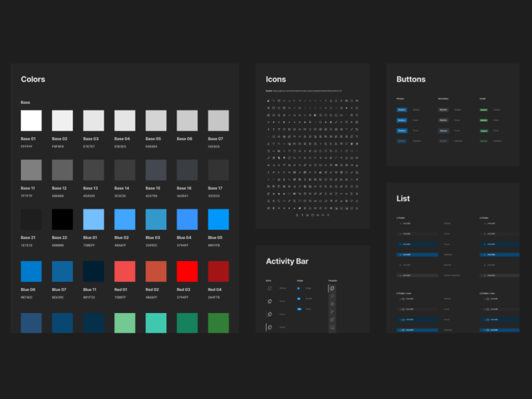Click the green Install Default button
Viewport: 532px width, 399px height.
pyautogui.click(x=484, y=109)
